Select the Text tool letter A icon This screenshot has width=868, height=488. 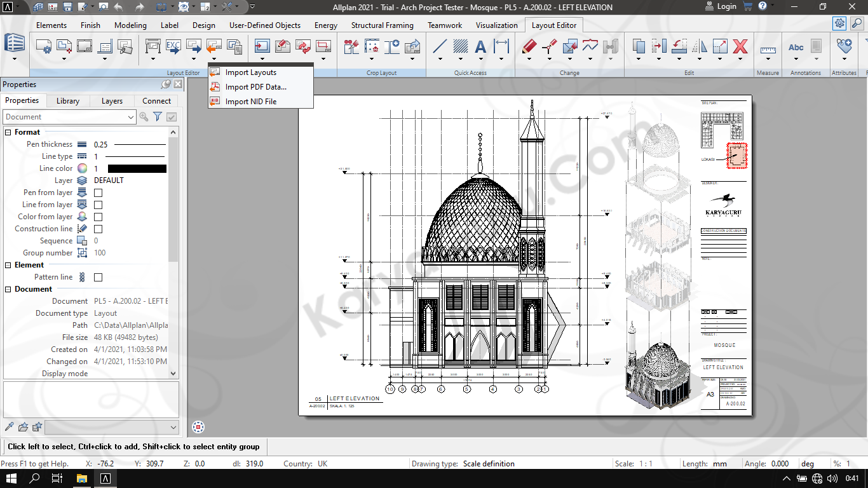(480, 46)
